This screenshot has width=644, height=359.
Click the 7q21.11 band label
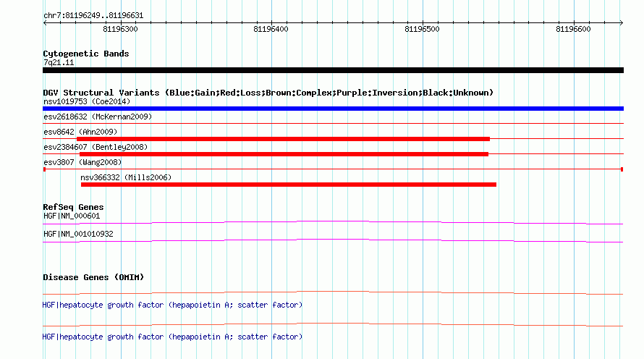click(59, 63)
